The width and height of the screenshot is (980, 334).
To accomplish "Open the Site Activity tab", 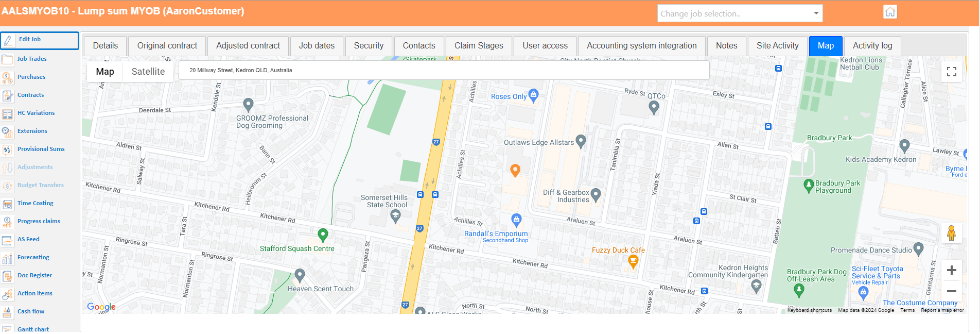I will (x=778, y=46).
